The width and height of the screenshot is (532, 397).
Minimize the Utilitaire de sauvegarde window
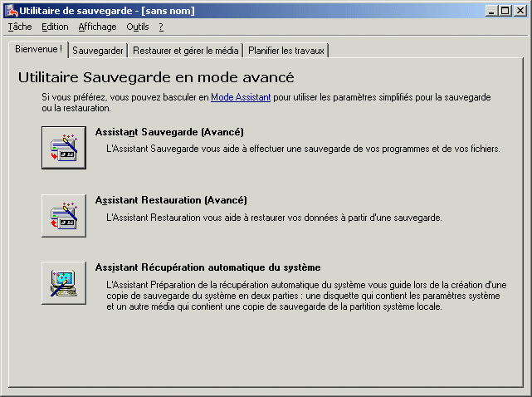[x=492, y=10]
